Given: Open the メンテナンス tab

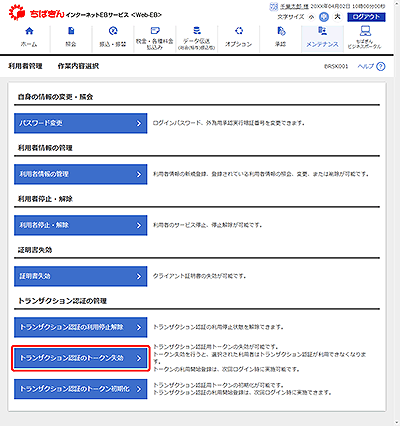Looking at the screenshot, I should point(322,39).
